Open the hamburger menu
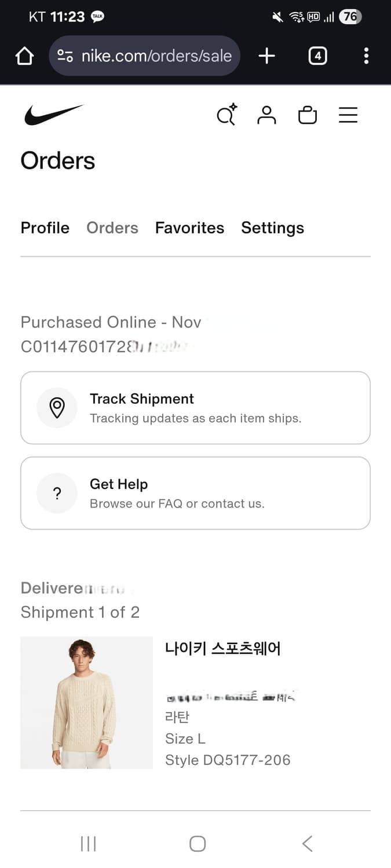391x868 pixels. coord(348,115)
